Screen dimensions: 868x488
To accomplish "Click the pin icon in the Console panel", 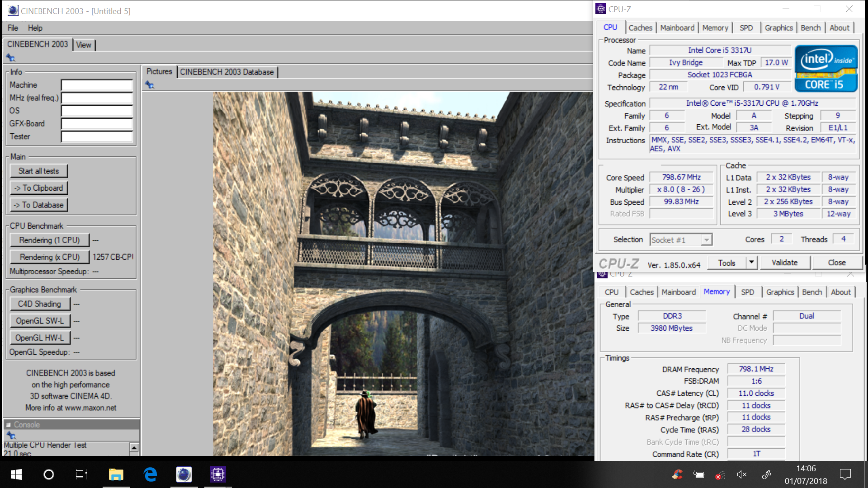I will [11, 436].
